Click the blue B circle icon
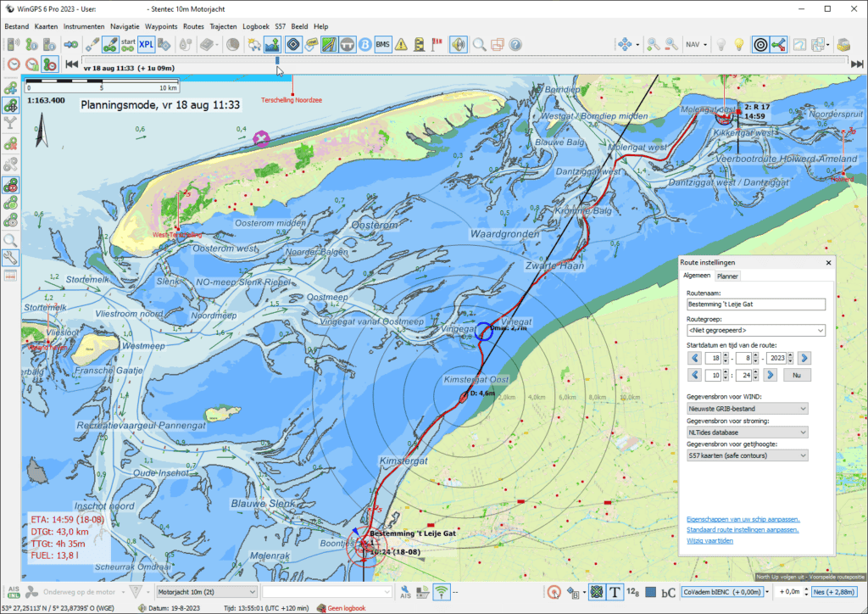Image resolution: width=868 pixels, height=614 pixels. pos(364,44)
